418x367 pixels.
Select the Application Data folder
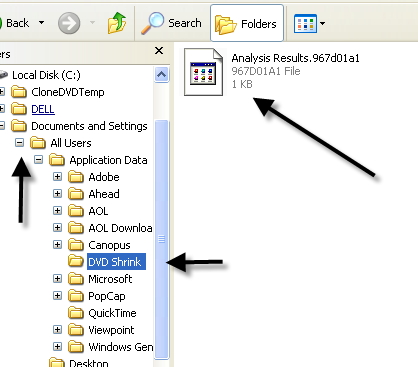click(108, 160)
